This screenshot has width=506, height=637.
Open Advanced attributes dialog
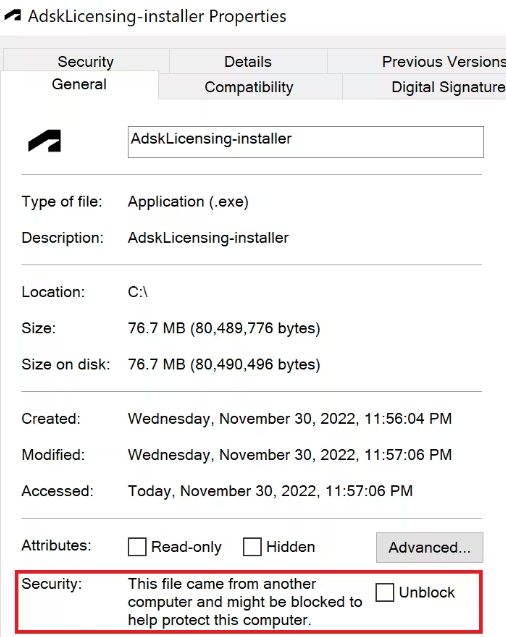pyautogui.click(x=430, y=547)
